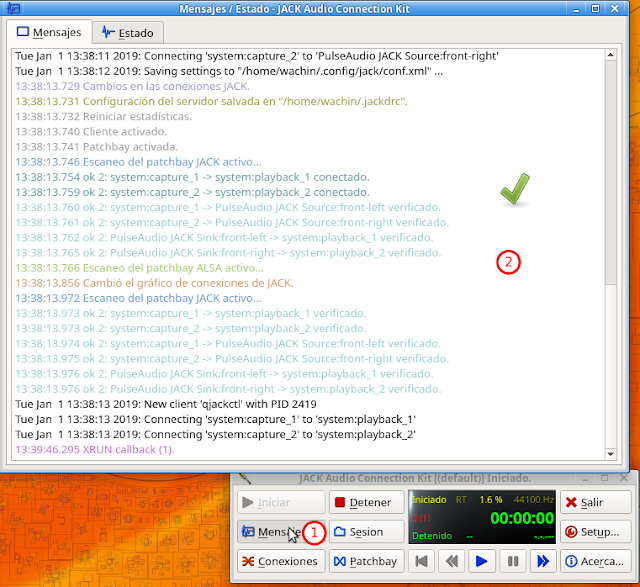
Task: Start transport with the play button
Action: [482, 561]
